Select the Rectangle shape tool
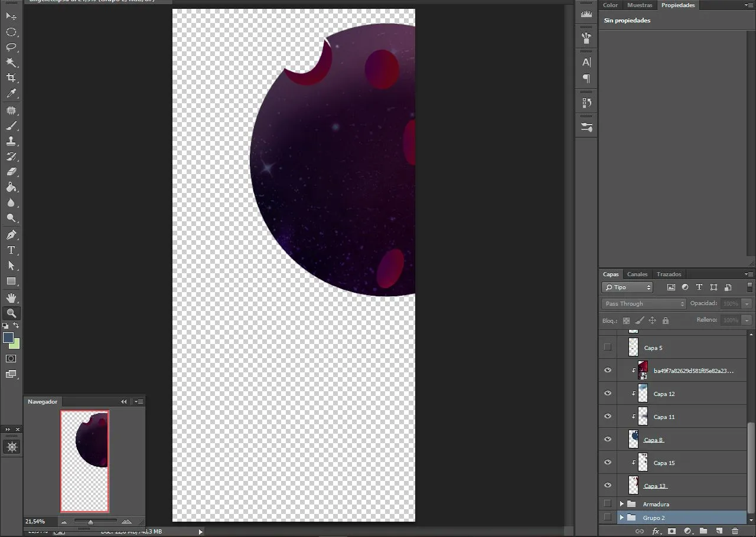Image resolution: width=756 pixels, height=537 pixels. point(11,281)
